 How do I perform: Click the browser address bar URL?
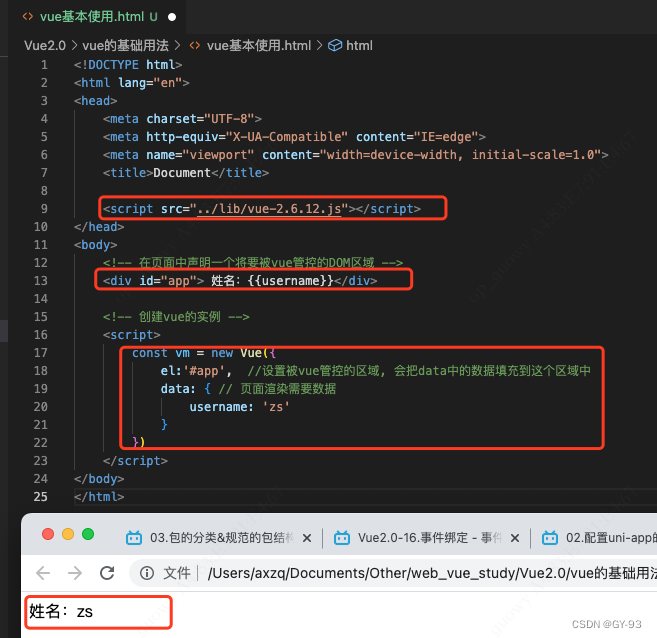click(432, 573)
